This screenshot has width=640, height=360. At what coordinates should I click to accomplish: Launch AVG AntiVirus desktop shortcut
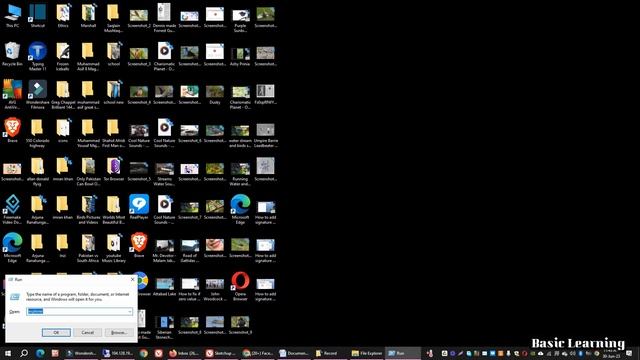pos(12,95)
